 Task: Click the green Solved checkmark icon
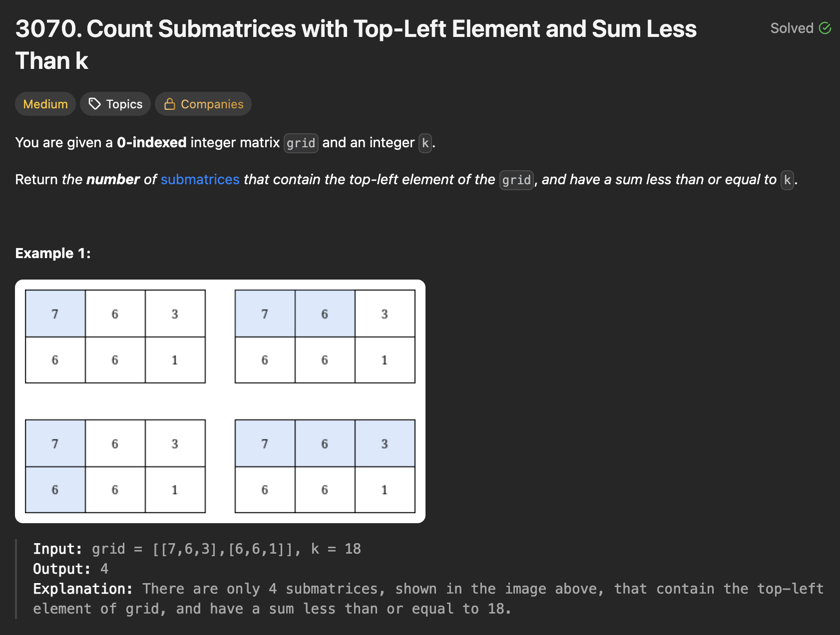coord(825,28)
